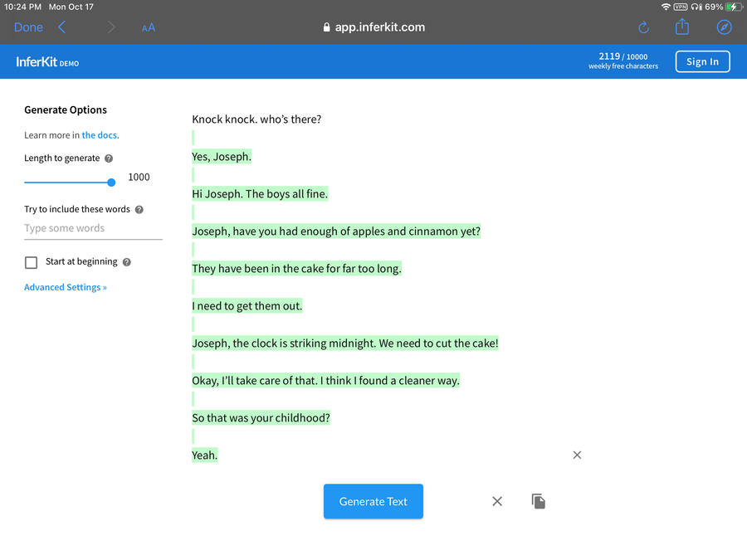Click help icon beside Start at beginning
This screenshot has height=560, width=747.
click(x=127, y=262)
